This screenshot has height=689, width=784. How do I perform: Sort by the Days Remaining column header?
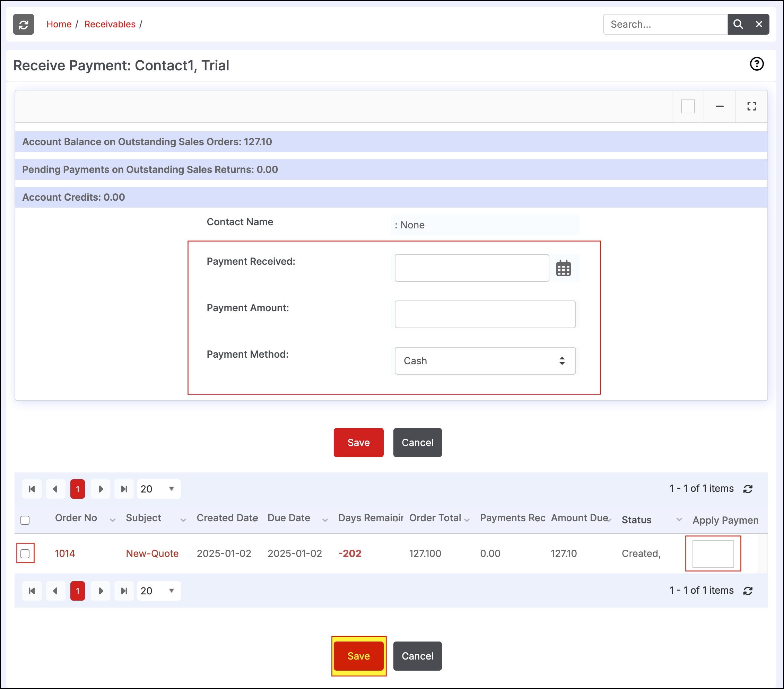(371, 518)
